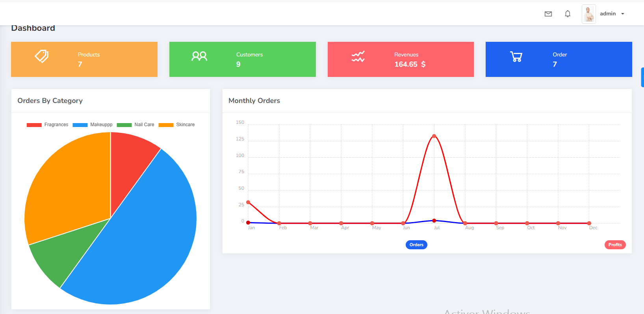Click the Products tag icon

coord(42,56)
